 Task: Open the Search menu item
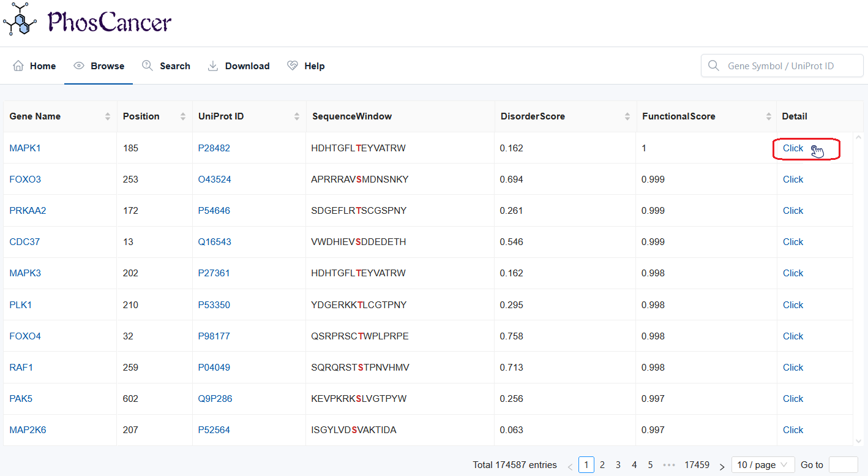point(166,66)
